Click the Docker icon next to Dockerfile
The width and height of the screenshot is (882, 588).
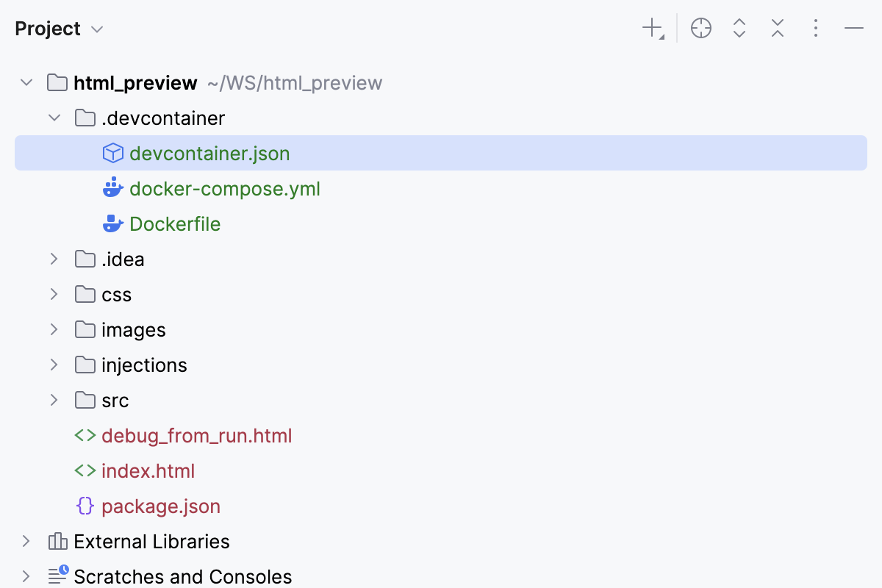point(113,223)
